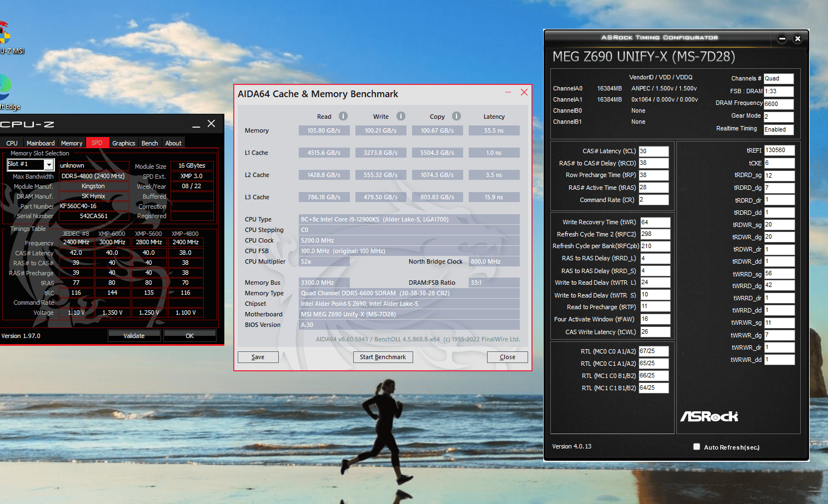Minimize the AIDA64 benchmark window
The image size is (828, 504).
pos(508,92)
